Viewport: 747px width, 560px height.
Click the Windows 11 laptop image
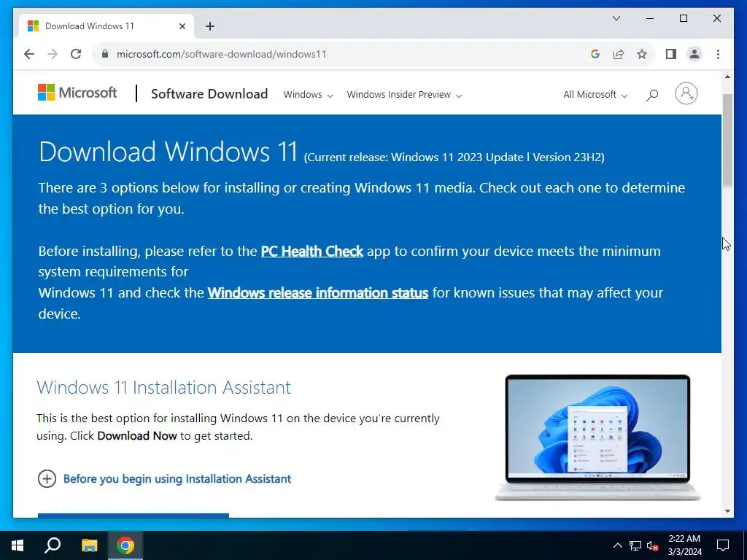[597, 437]
